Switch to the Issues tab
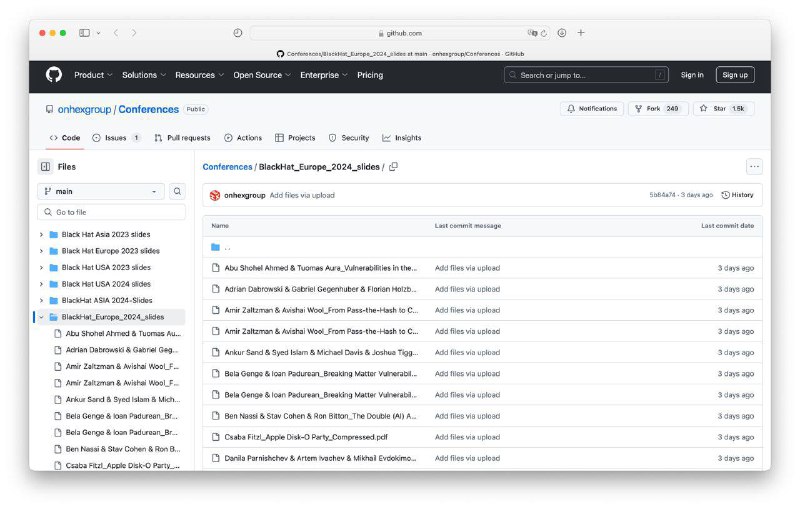This screenshot has height=509, width=800. tap(116, 138)
